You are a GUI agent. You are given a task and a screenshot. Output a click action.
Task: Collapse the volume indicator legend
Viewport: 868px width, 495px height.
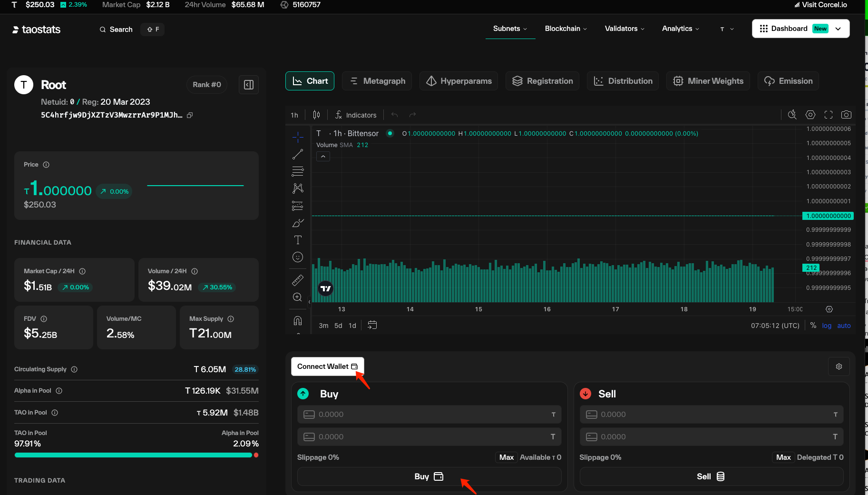click(323, 156)
